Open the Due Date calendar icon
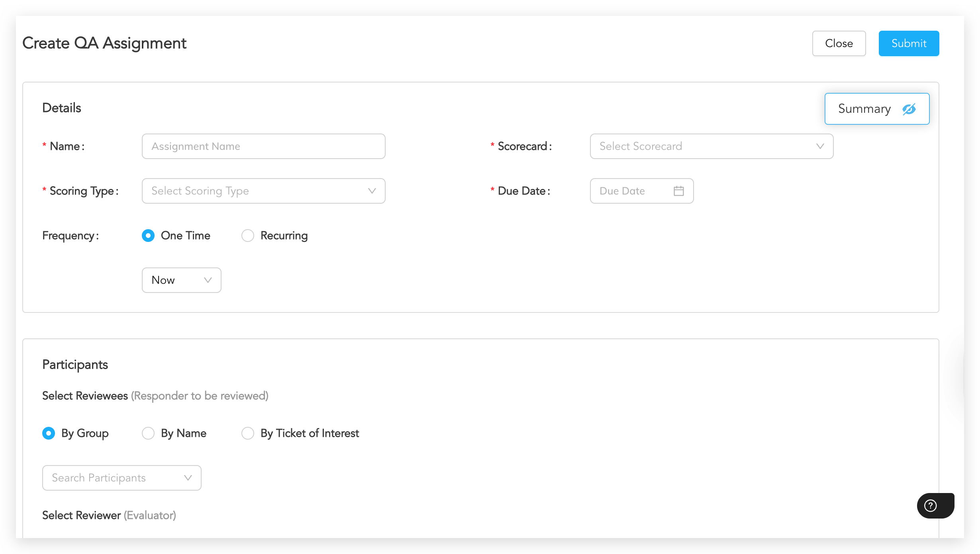Viewport: 980px width, 554px height. coord(678,191)
